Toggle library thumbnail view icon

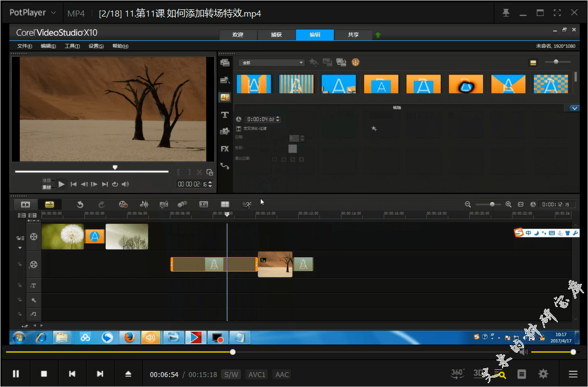(533, 63)
